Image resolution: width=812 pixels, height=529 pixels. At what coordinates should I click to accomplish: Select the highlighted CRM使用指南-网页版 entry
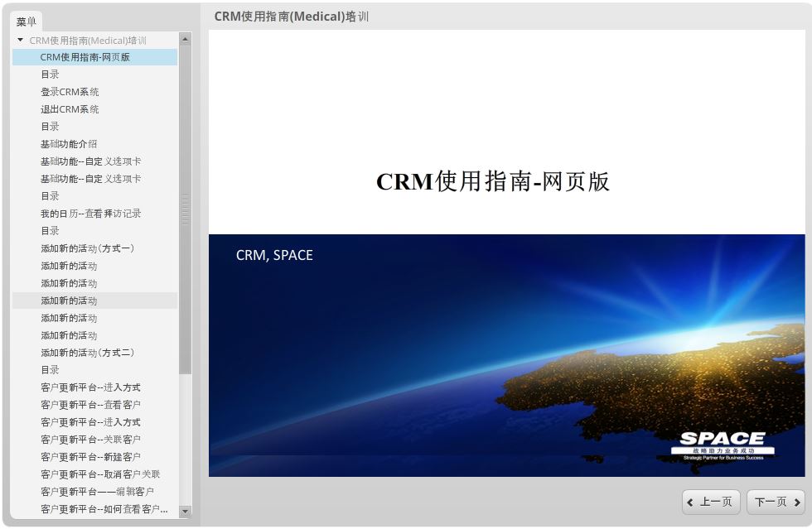click(85, 57)
